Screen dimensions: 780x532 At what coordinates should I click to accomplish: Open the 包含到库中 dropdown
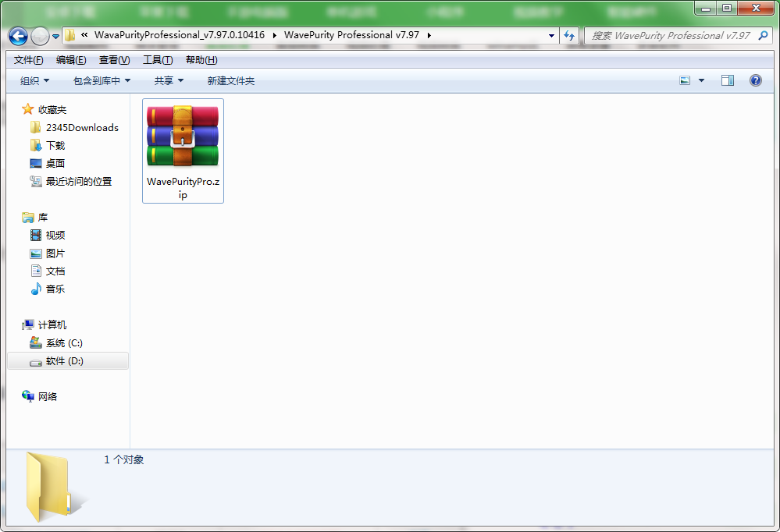click(102, 80)
